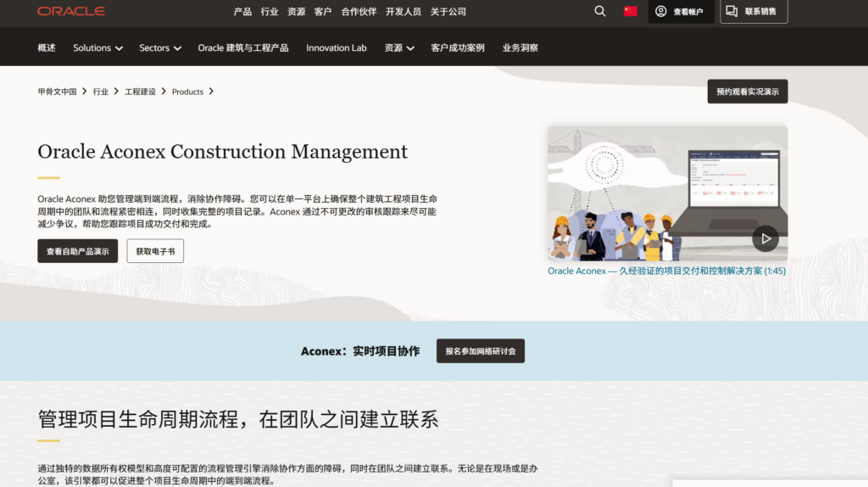Open the 甲骨文中国 breadcrumb link
Screen dimensions: 868x487
[x=57, y=92]
